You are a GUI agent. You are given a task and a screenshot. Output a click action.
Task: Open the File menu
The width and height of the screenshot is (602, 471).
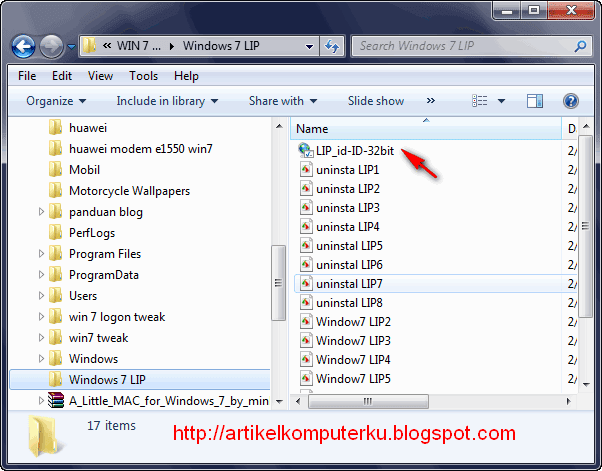coord(27,76)
